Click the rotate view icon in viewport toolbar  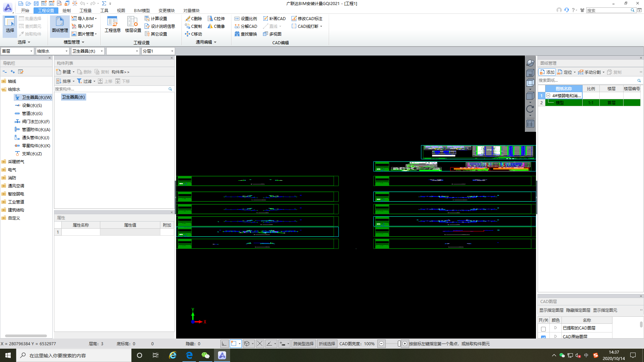[x=530, y=109]
